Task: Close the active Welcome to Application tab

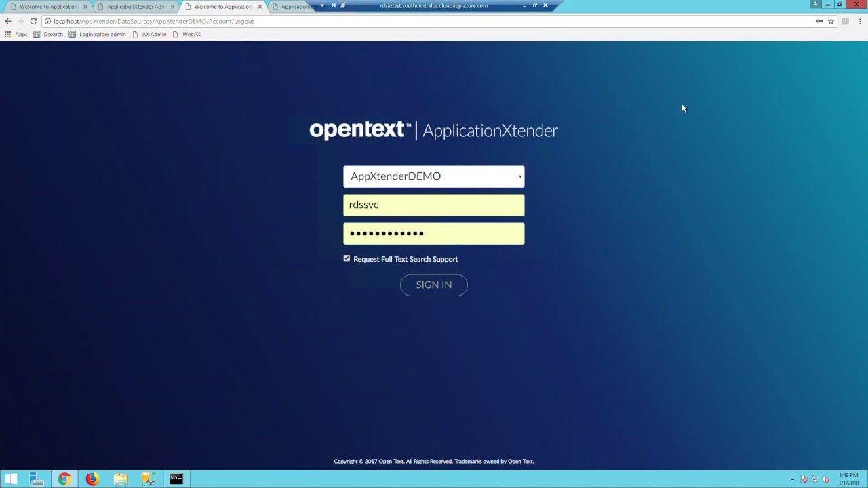Action: [260, 7]
